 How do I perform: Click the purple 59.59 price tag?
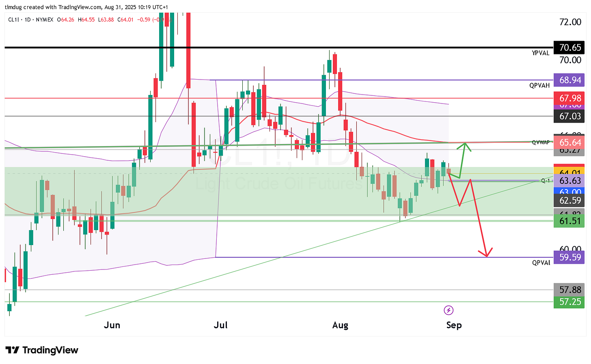tap(570, 257)
